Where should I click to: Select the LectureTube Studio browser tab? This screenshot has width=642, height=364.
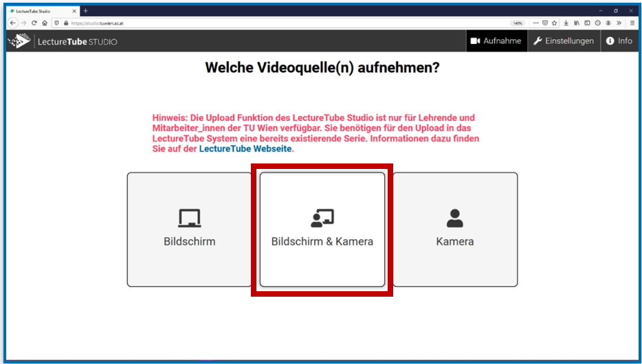click(43, 11)
